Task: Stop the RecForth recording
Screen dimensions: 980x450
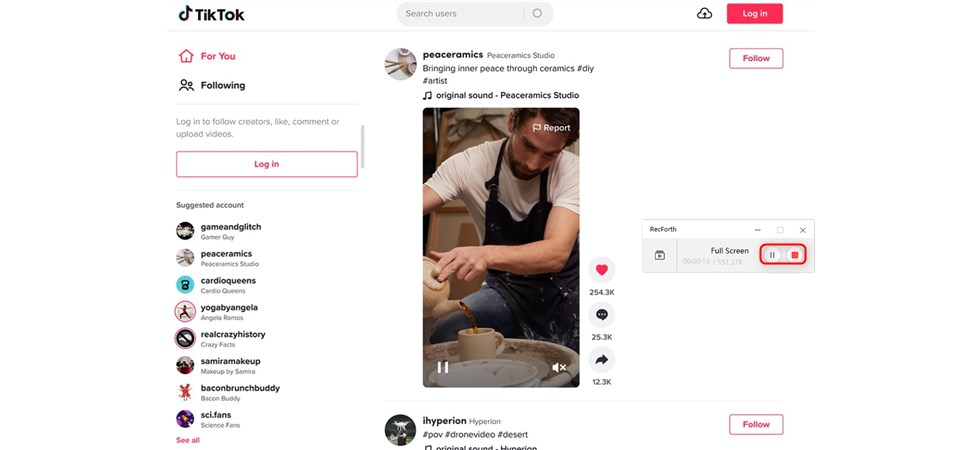Action: pos(794,255)
